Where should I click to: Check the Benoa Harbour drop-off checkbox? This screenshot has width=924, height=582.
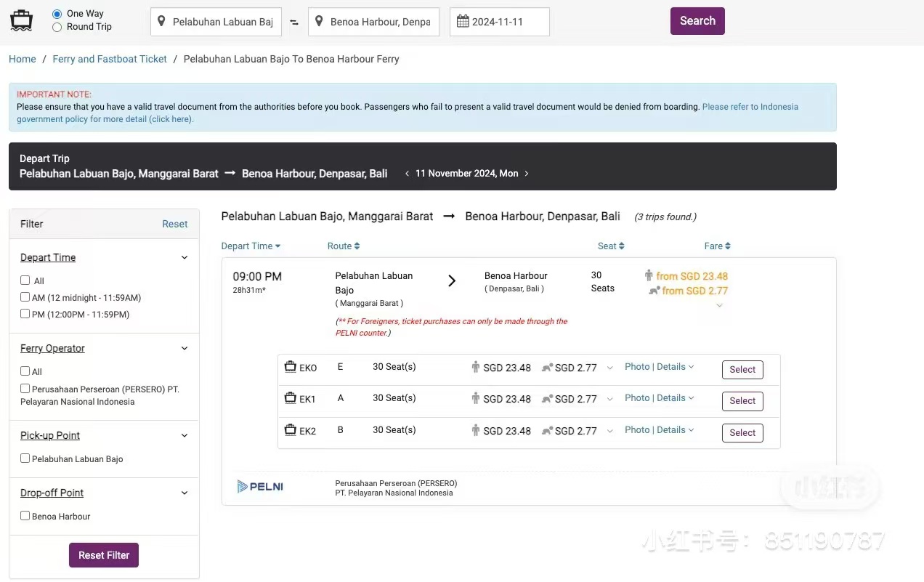click(x=25, y=516)
